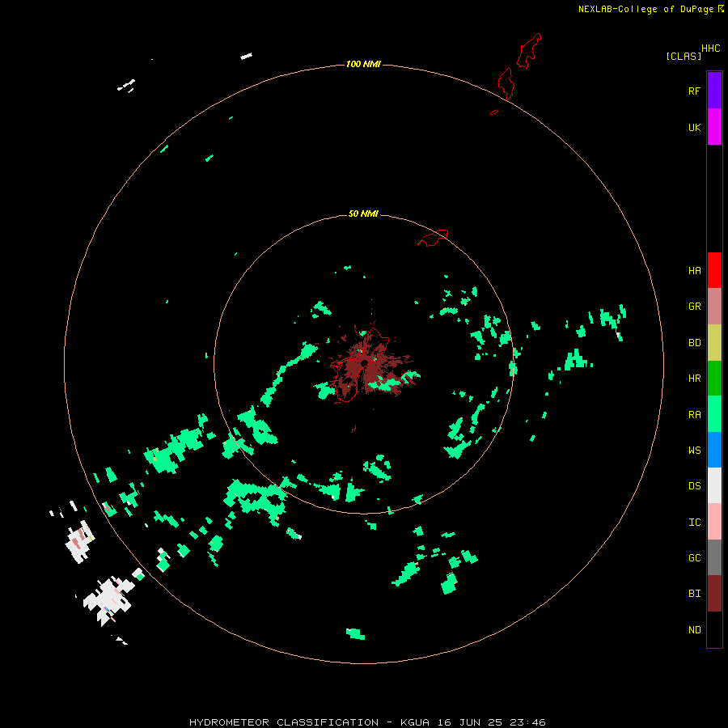This screenshot has width=728, height=728.
Task: Click the 100 NMI range ring label
Action: [363, 64]
